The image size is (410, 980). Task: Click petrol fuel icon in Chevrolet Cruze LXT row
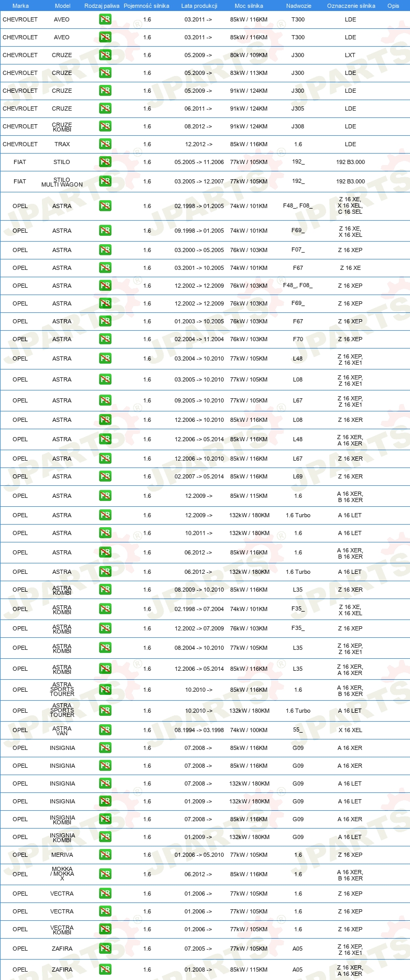[x=105, y=55]
